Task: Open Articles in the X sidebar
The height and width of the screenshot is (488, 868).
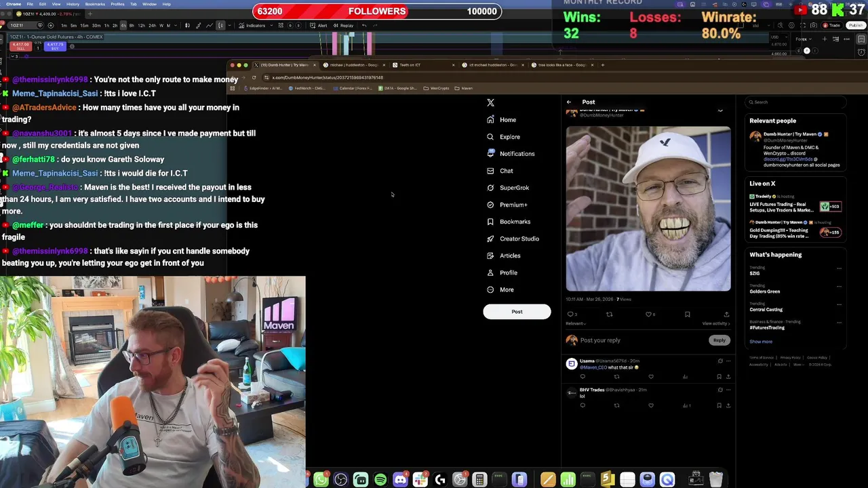Action: 504,256
